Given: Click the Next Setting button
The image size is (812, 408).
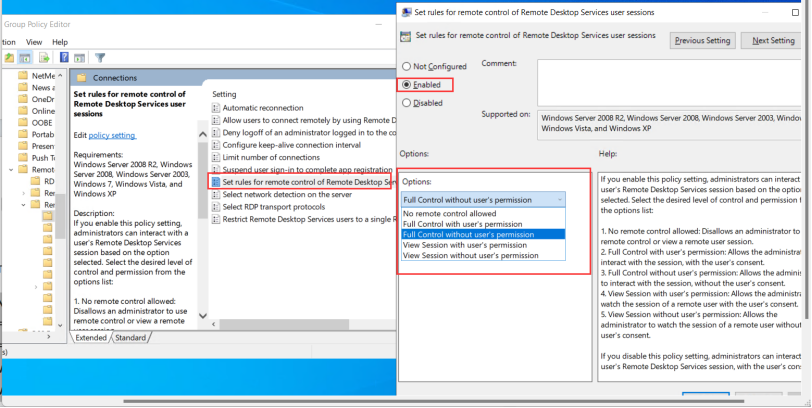Looking at the screenshot, I should click(x=773, y=40).
